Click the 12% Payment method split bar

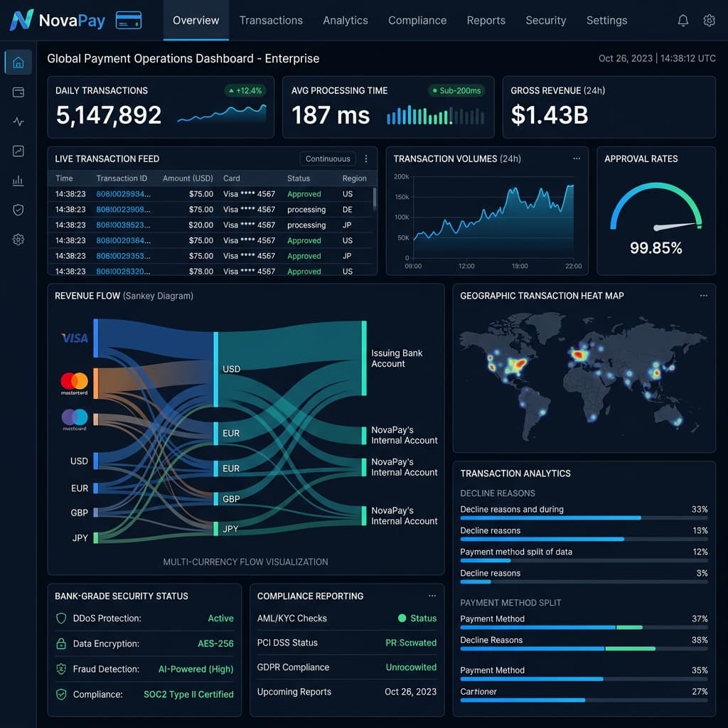tap(584, 560)
